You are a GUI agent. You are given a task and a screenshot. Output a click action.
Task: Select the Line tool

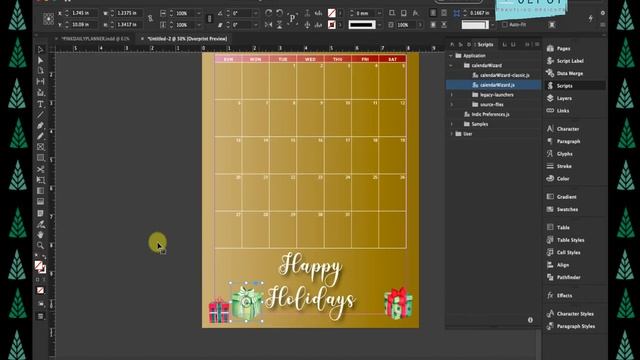pyautogui.click(x=40, y=115)
